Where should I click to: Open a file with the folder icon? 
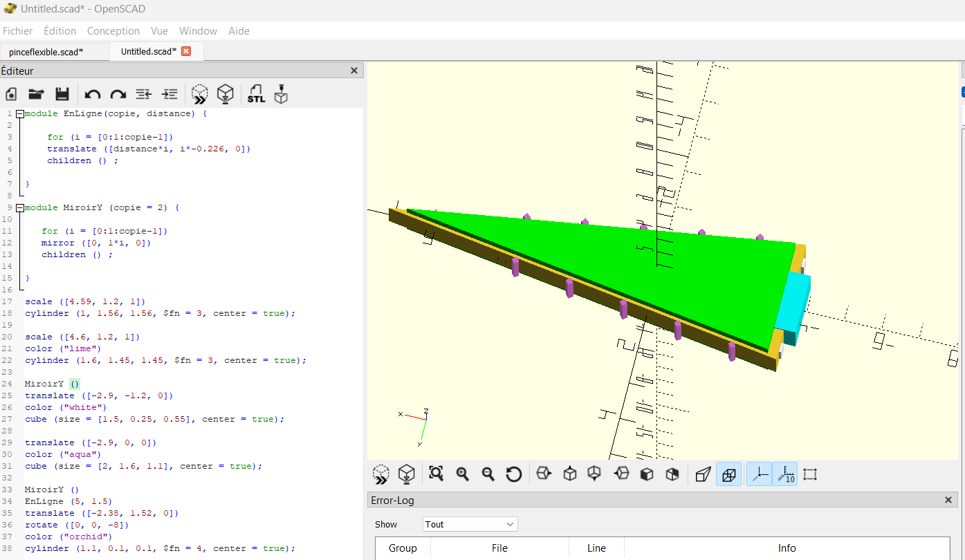pos(36,94)
